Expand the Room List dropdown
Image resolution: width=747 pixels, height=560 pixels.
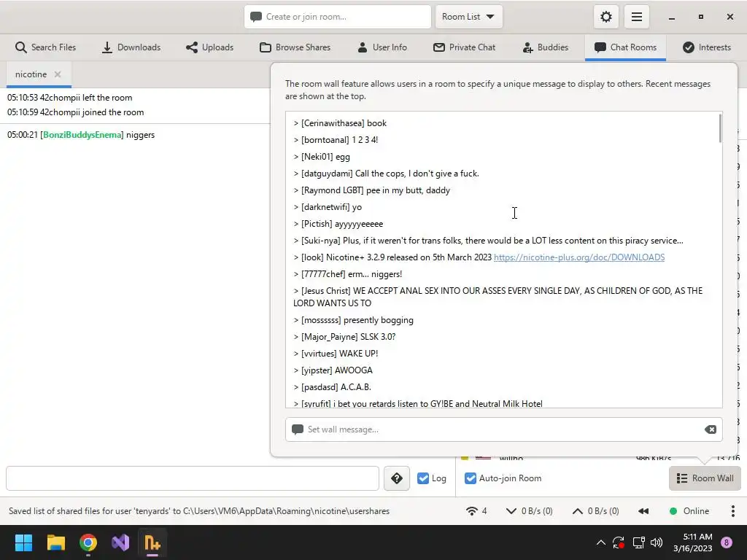(x=469, y=17)
